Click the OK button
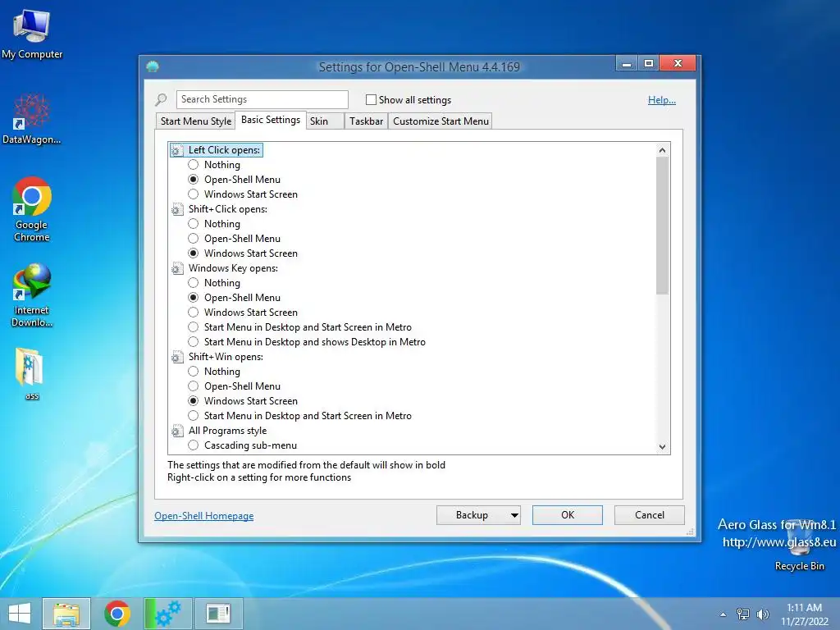The height and width of the screenshot is (630, 840). coord(568,515)
